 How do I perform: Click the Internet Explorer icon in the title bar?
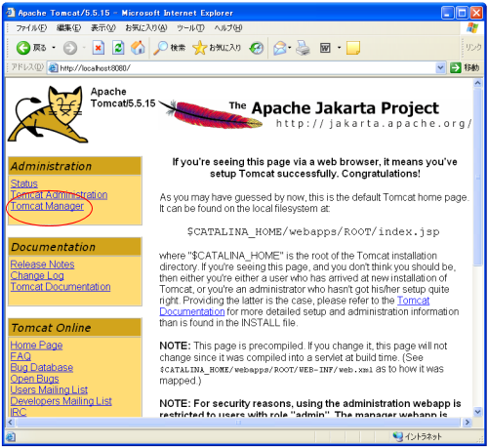(11, 13)
